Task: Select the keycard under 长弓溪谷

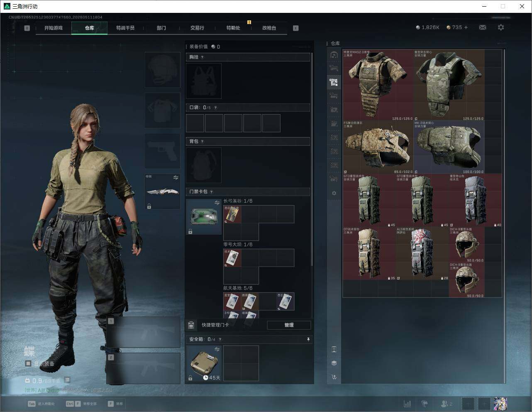Action: [232, 214]
